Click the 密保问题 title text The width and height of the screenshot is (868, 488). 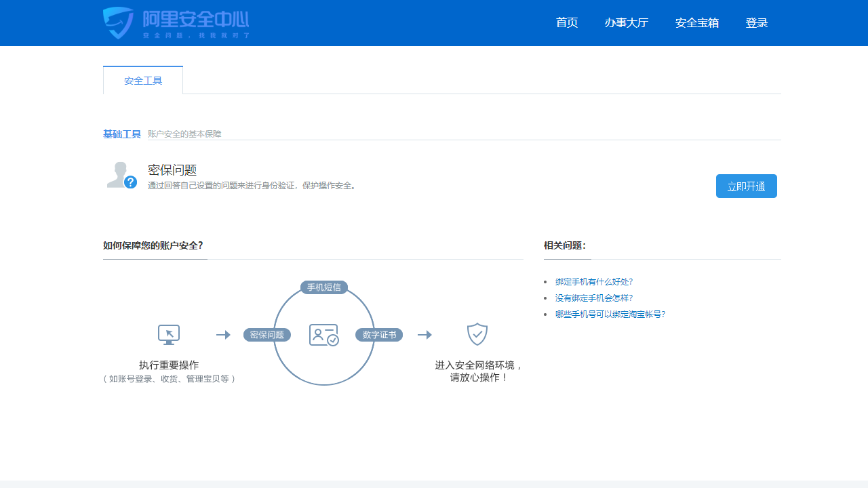(x=172, y=170)
